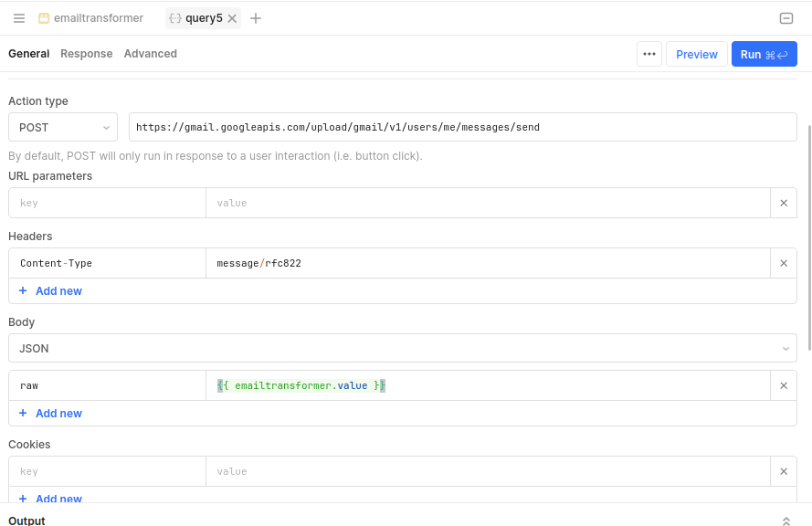Open a new query tab with the plus icon
Screen dimensions: 812x526
pos(256,17)
